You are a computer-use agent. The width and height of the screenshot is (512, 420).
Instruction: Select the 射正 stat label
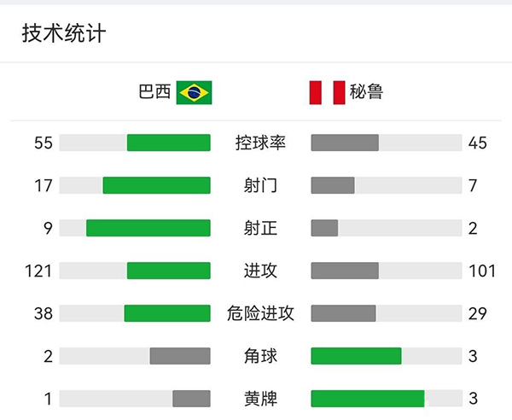pyautogui.click(x=260, y=228)
